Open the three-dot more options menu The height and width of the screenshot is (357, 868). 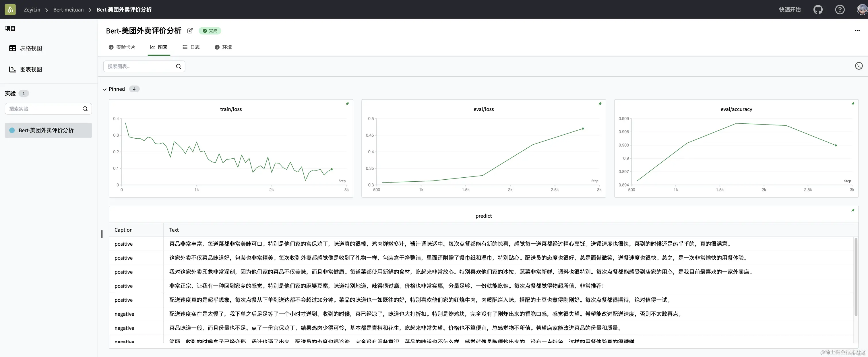click(x=857, y=31)
